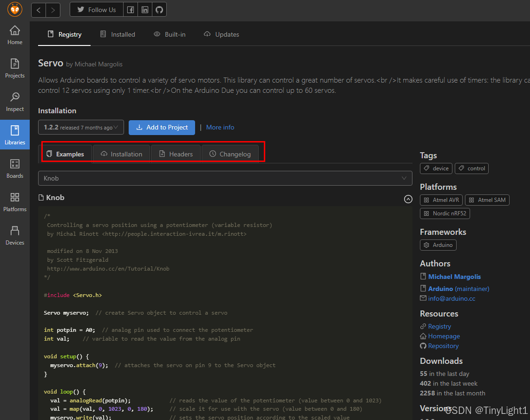Click the 'void setup() {' code line
This screenshot has height=420, width=530.
pos(66,356)
